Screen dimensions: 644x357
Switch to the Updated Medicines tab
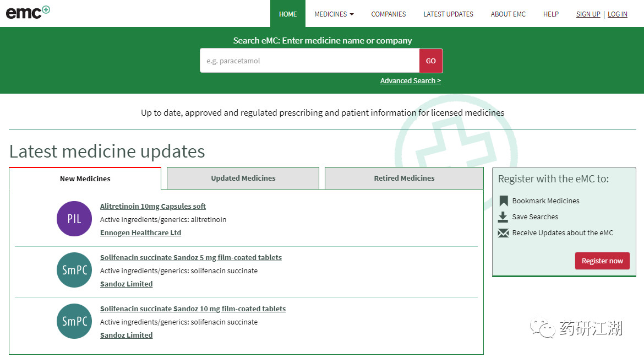[243, 178]
